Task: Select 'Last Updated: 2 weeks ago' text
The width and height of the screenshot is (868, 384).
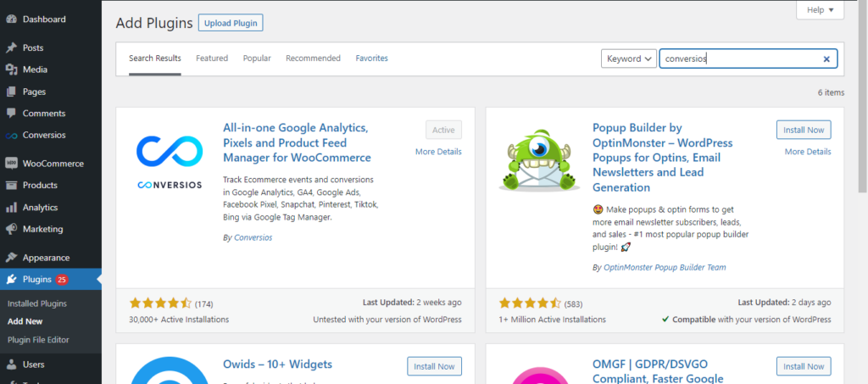Action: [x=412, y=303]
